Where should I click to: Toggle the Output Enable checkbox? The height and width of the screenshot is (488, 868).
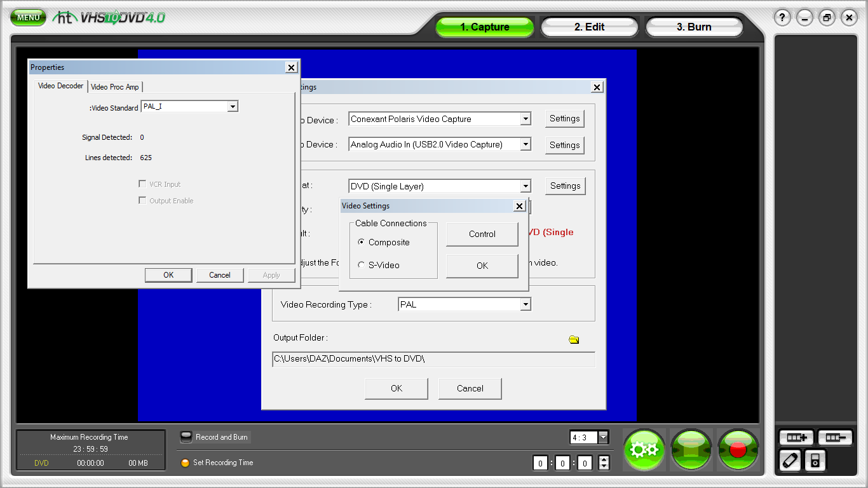tap(142, 200)
